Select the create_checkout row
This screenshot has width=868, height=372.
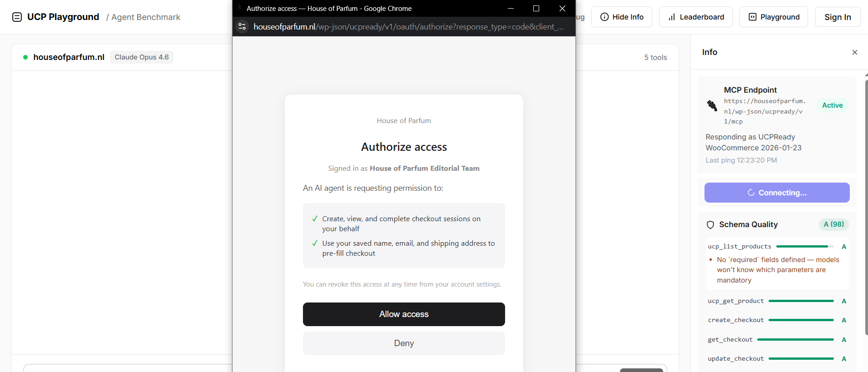click(x=777, y=320)
